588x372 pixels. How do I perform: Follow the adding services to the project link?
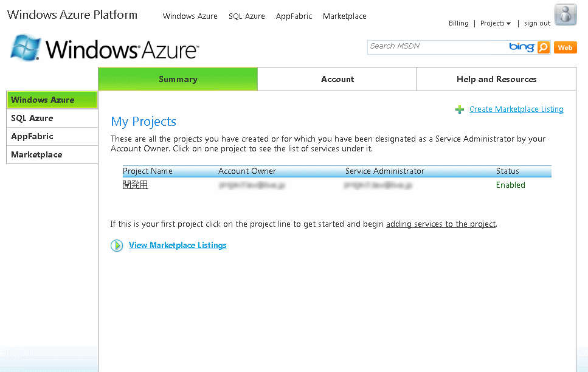pos(441,224)
